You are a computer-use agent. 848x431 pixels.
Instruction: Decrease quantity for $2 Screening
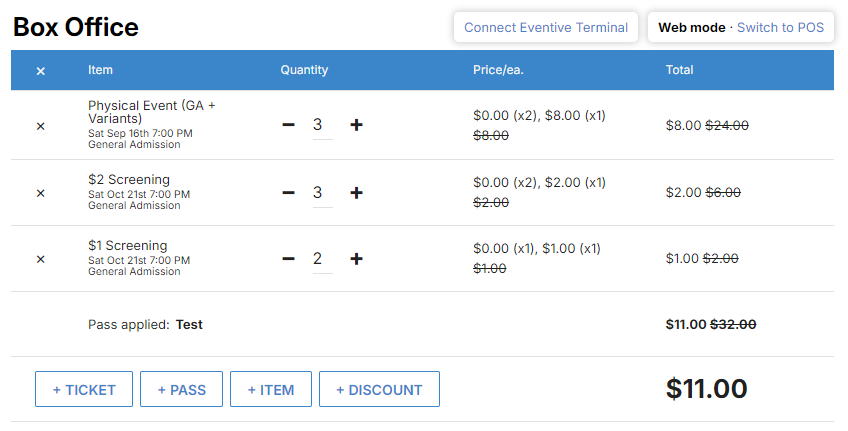tap(289, 193)
